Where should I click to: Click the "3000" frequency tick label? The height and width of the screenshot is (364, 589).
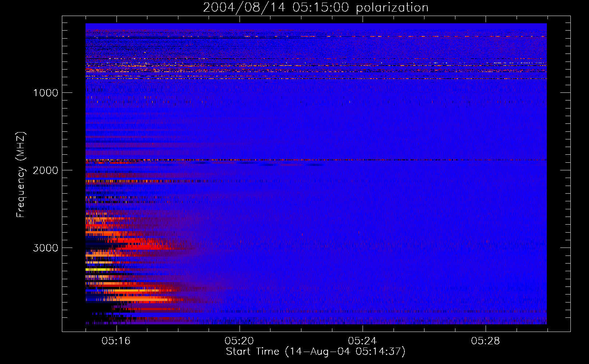coord(46,248)
